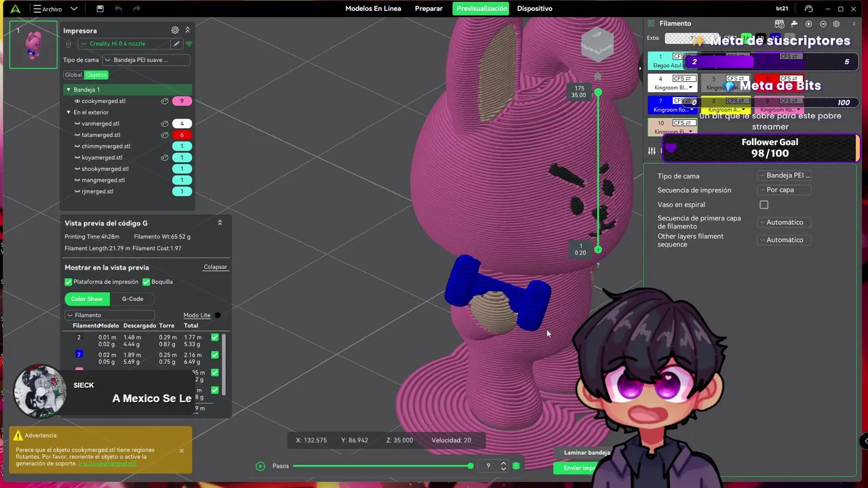Open the CFS sync icon in Filamento header
The width and height of the screenshot is (868, 488).
(x=780, y=24)
